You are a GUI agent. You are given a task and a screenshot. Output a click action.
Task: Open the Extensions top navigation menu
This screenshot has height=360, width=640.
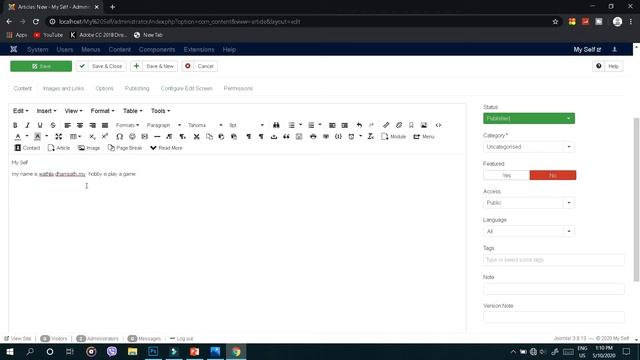199,49
